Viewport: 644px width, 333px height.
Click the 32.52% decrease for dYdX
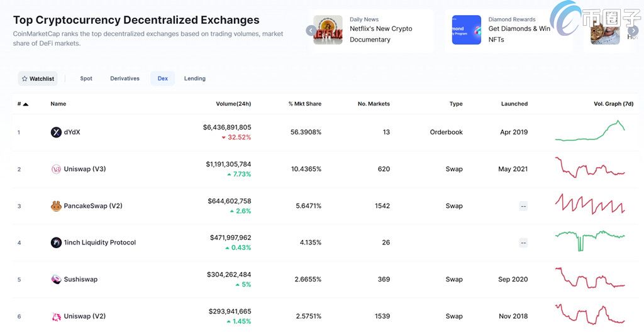(x=236, y=138)
